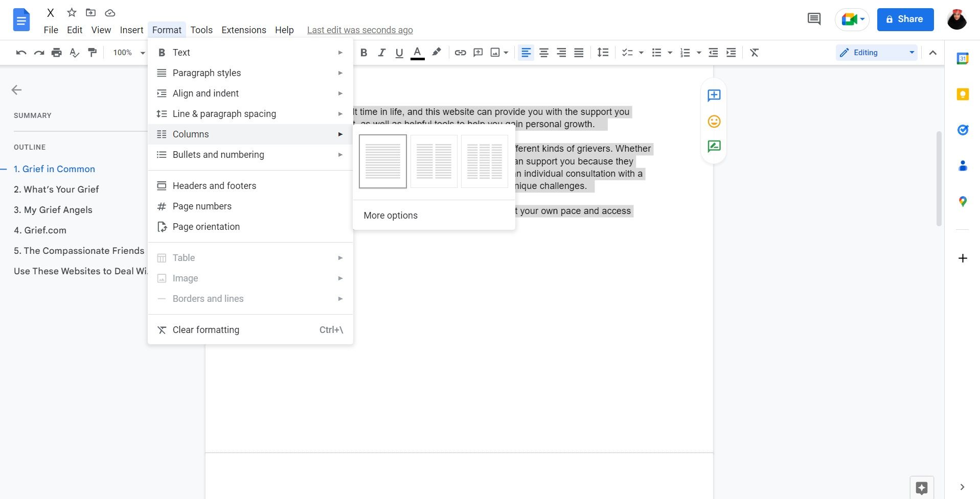Select the single-column layout option
The image size is (980, 499).
[382, 161]
